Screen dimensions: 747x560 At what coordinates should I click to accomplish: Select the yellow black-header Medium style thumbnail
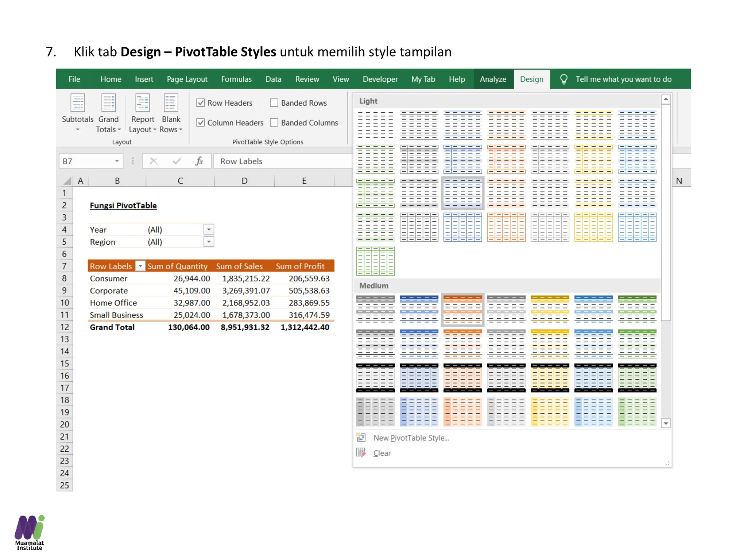pos(550,378)
